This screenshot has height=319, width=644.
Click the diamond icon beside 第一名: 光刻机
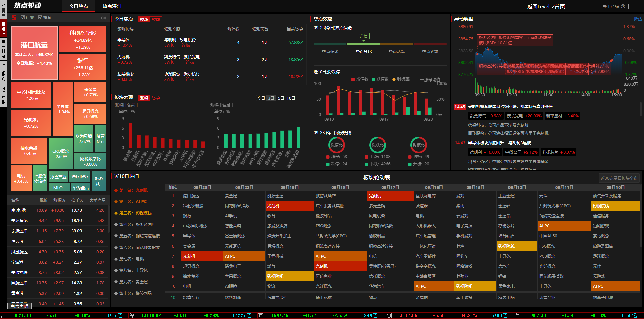coord(116,190)
